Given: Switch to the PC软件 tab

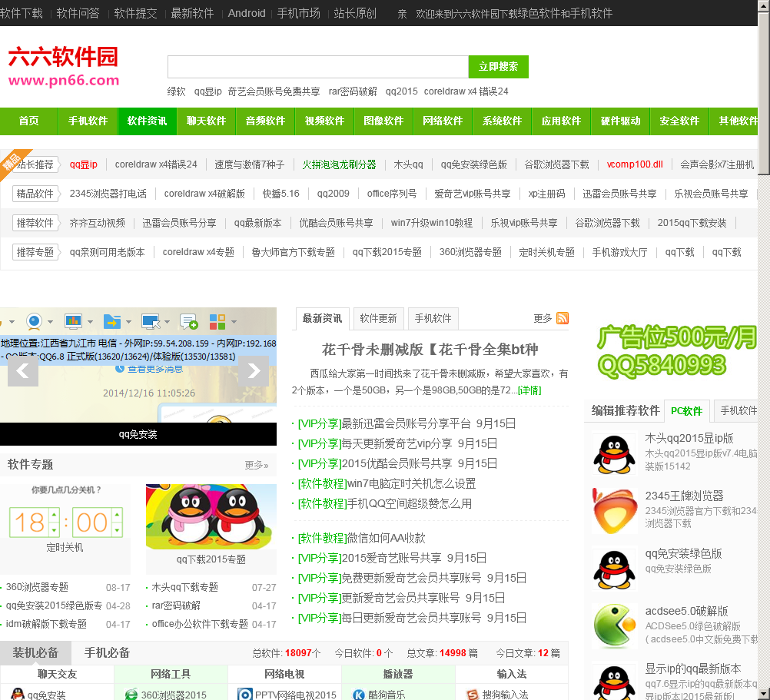Looking at the screenshot, I should tap(686, 411).
